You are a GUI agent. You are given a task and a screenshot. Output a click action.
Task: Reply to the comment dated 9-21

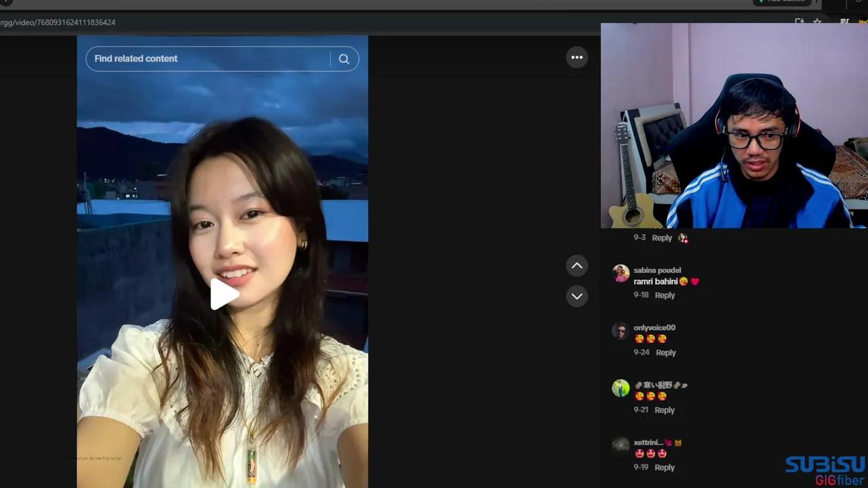(x=665, y=410)
